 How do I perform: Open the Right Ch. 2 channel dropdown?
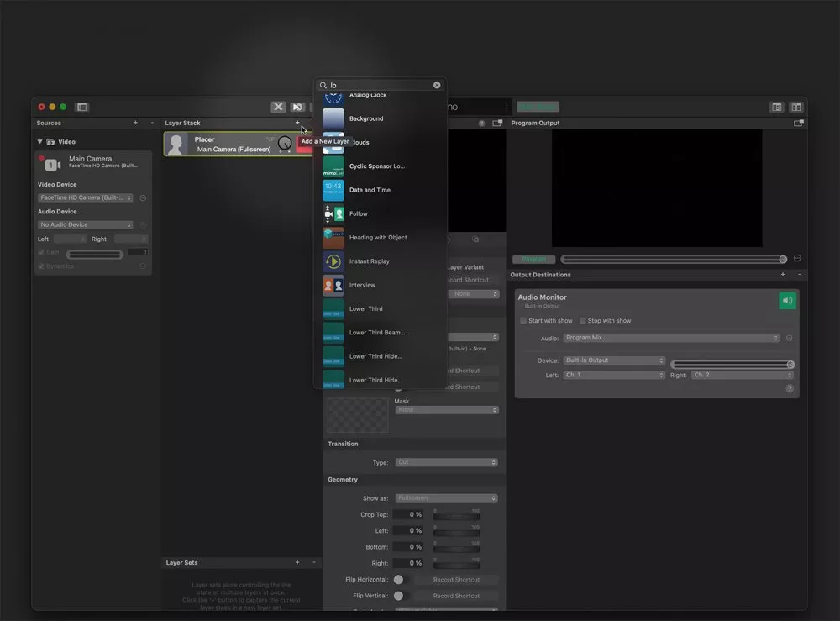(x=742, y=375)
